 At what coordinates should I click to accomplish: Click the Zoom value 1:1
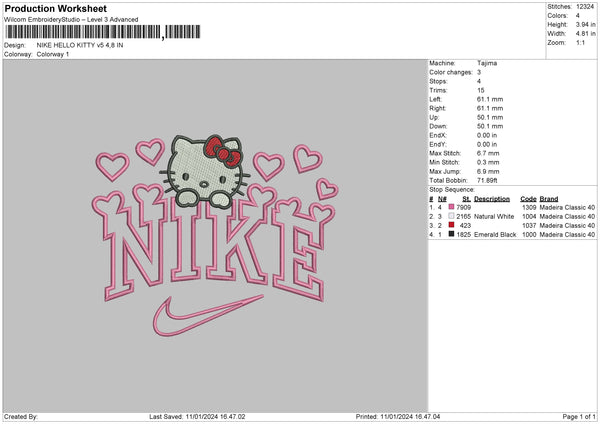(580, 43)
